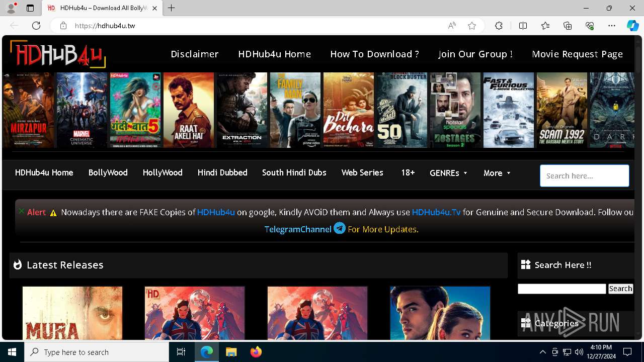
Task: Open South Hindi Dubs category
Action: (294, 172)
